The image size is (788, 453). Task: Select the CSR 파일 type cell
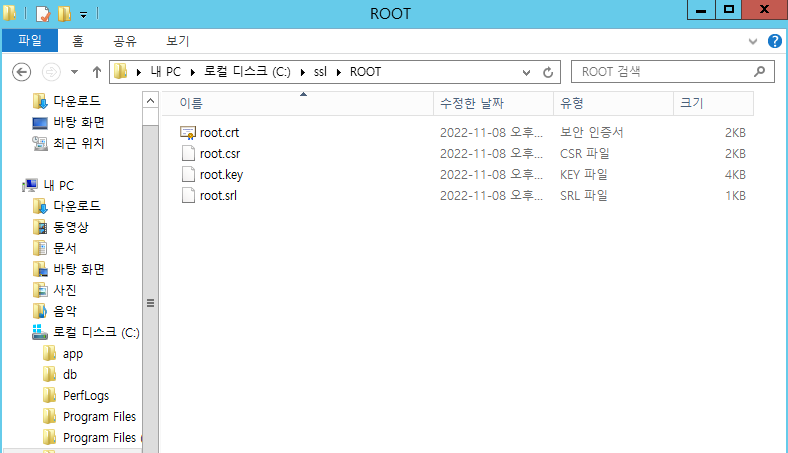click(584, 153)
